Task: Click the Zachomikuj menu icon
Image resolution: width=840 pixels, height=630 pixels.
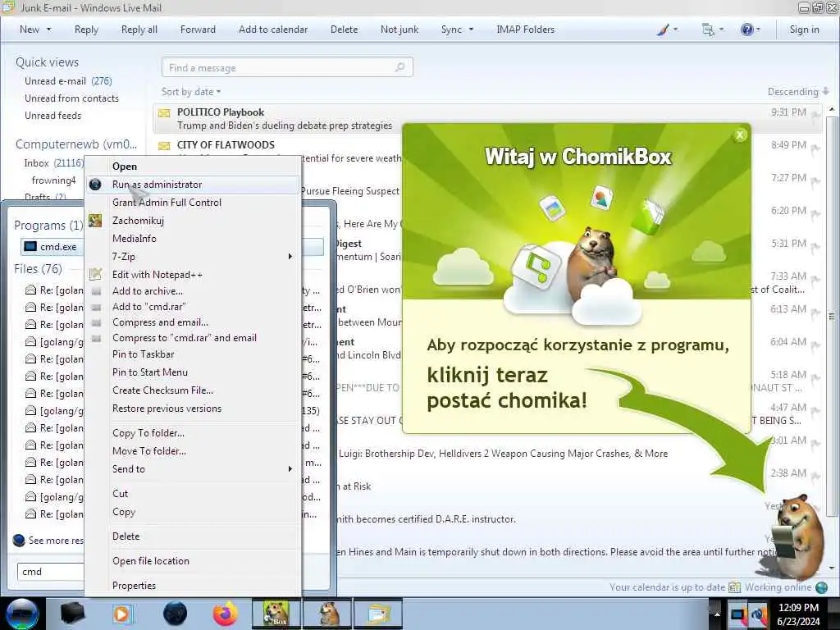Action: pyautogui.click(x=95, y=220)
